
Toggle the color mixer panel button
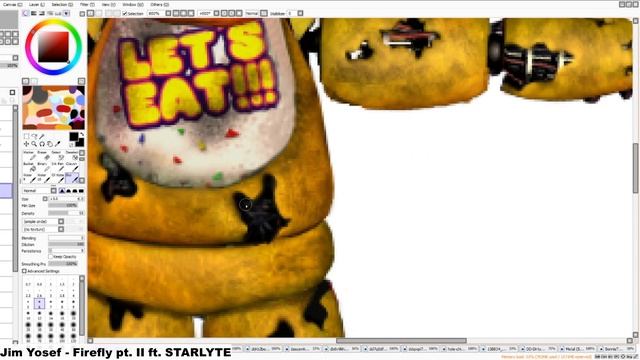coord(50,13)
